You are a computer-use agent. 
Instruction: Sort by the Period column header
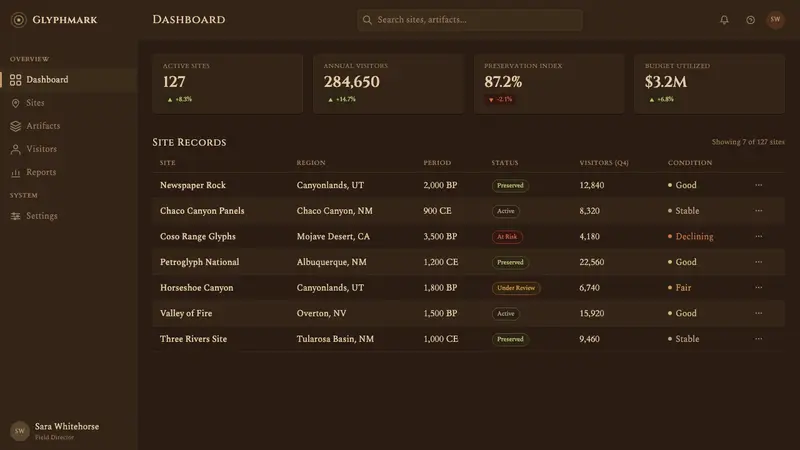437,163
